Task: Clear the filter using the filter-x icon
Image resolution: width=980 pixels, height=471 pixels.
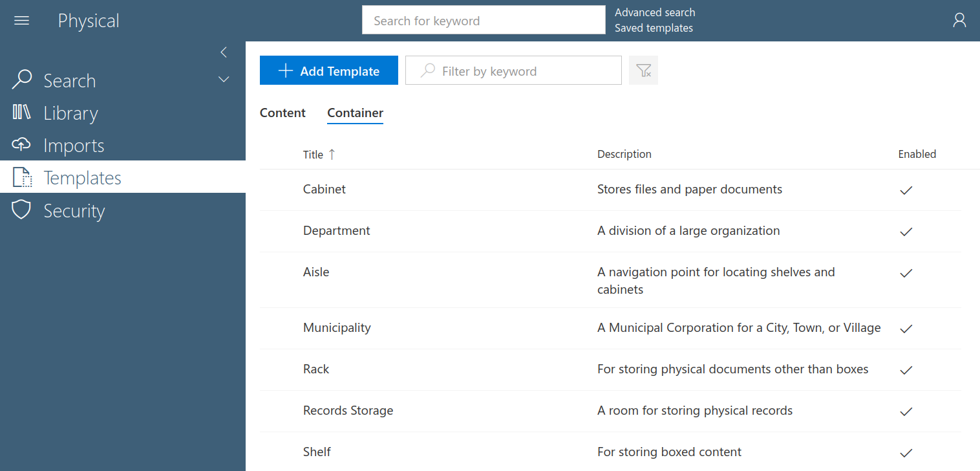Action: click(x=643, y=70)
